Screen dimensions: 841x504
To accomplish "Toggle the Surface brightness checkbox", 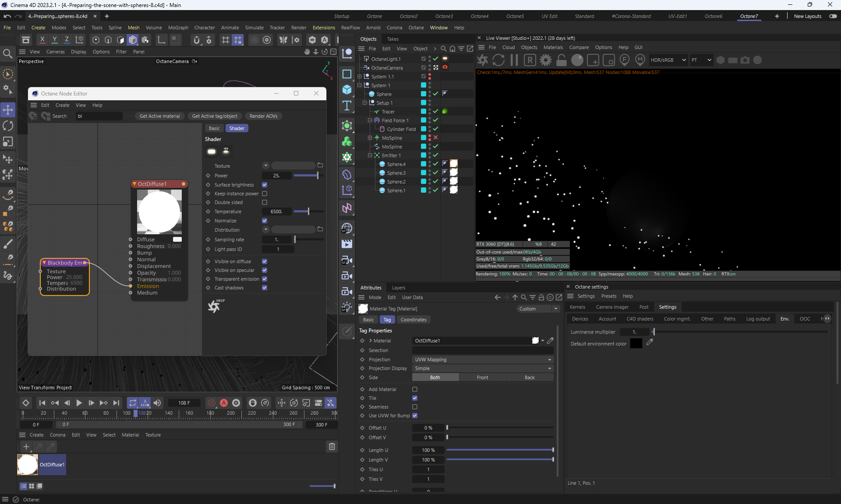I will pyautogui.click(x=265, y=185).
